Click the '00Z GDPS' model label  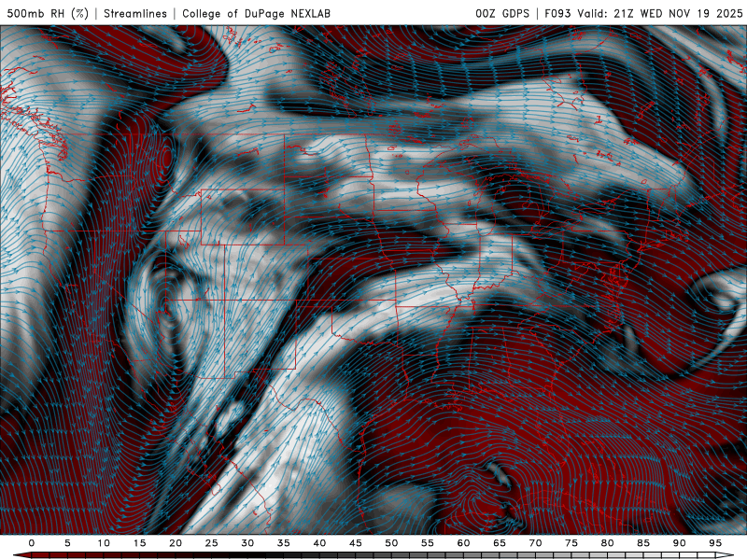point(502,13)
